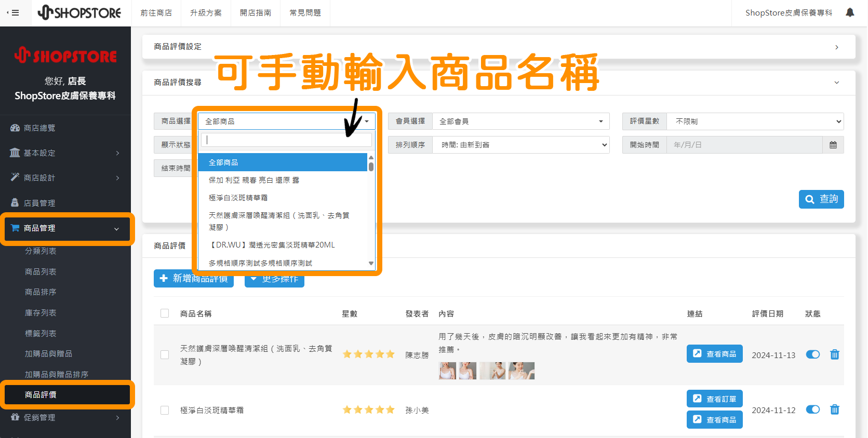The image size is (868, 438).
Task: Select 多規格順序測試 option in dropdown
Action: click(x=283, y=263)
